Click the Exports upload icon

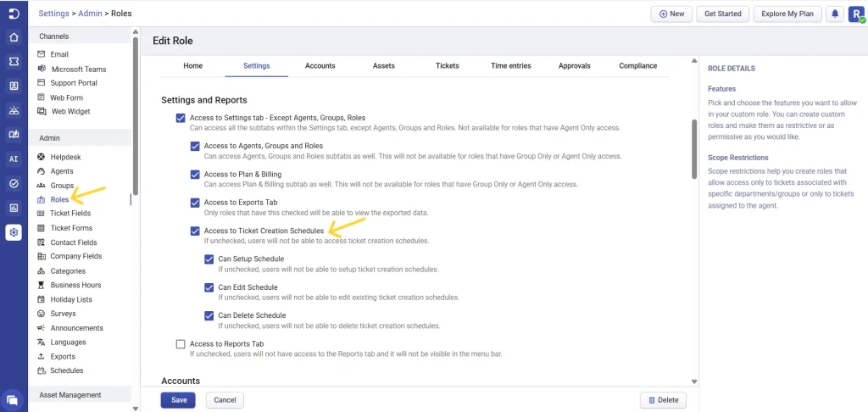point(41,357)
